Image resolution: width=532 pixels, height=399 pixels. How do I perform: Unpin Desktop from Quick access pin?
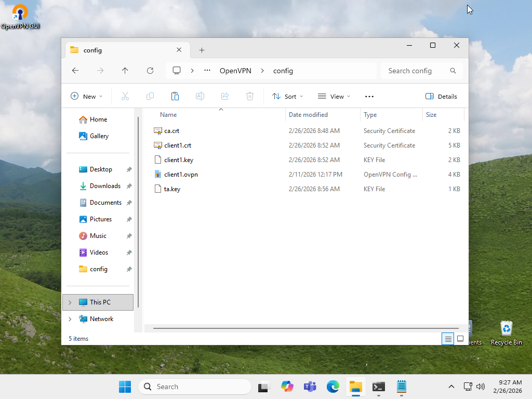pyautogui.click(x=129, y=169)
